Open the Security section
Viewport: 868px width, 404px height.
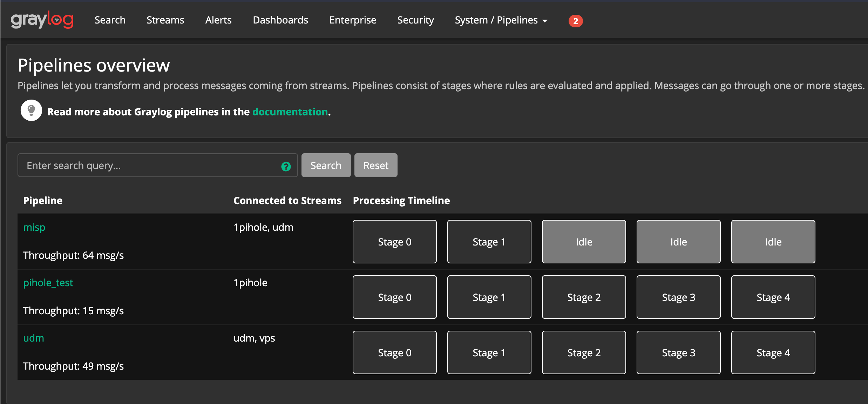click(x=415, y=20)
